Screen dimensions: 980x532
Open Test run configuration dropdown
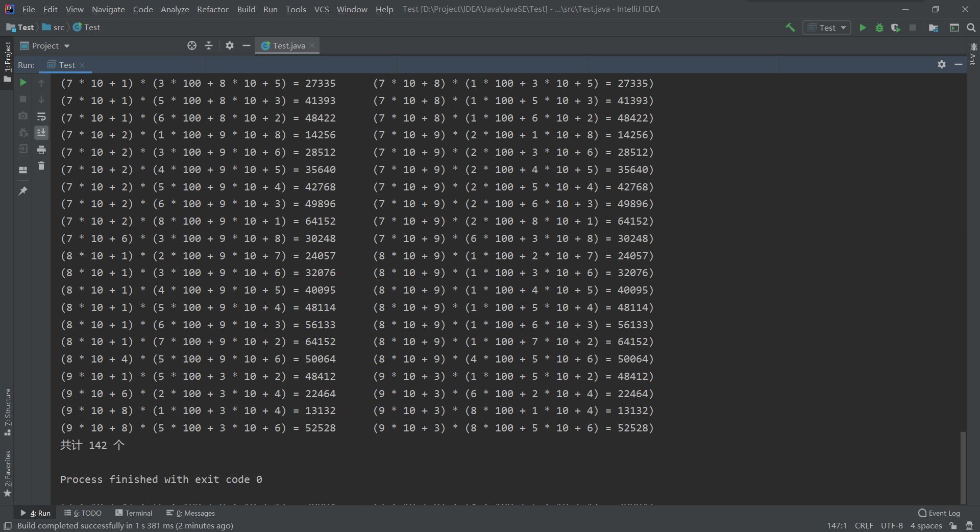(827, 28)
